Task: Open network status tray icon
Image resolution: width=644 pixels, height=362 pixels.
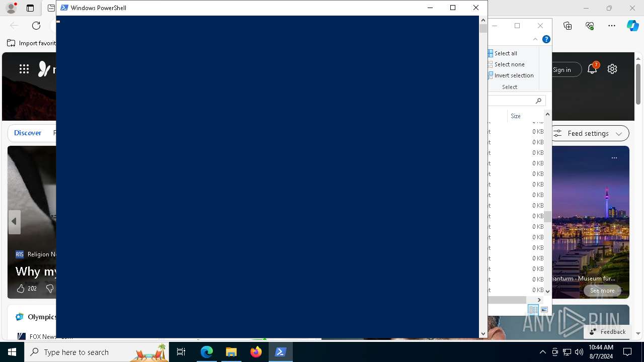Action: click(x=567, y=352)
